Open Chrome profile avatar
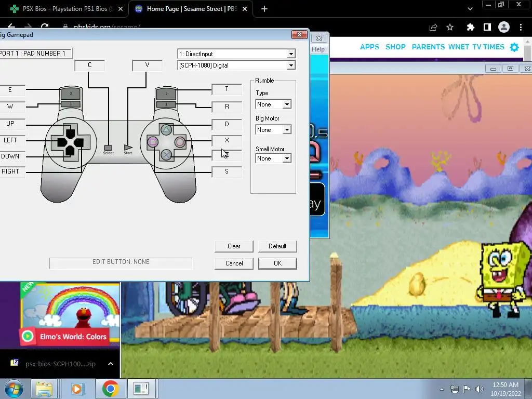The width and height of the screenshot is (532, 399). point(504,27)
